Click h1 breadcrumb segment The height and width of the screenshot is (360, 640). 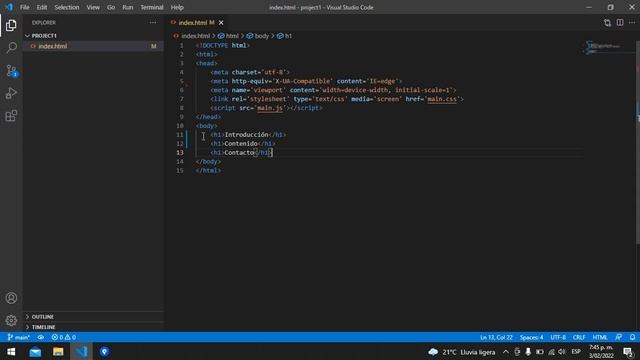tap(288, 36)
